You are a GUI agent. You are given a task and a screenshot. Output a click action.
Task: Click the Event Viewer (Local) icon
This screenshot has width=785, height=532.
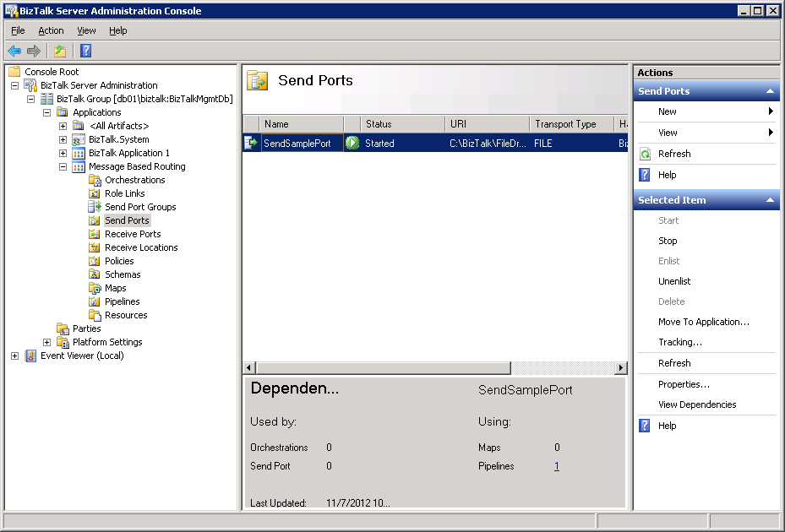30,356
